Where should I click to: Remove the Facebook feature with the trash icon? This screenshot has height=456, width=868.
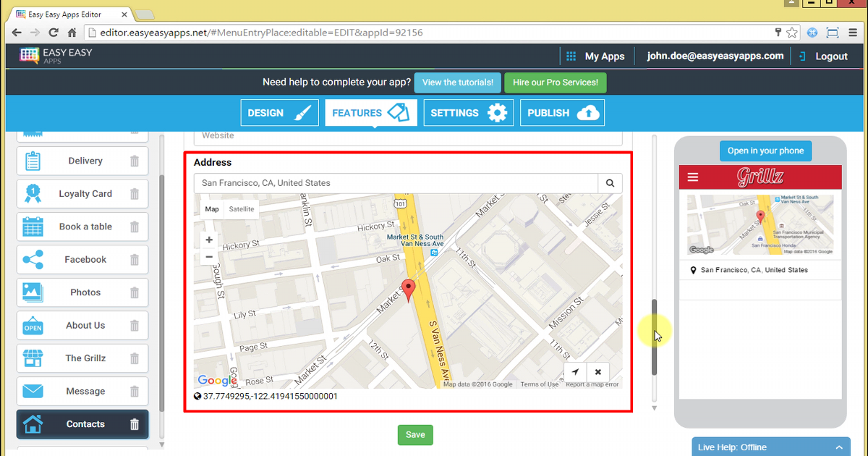[x=135, y=259]
